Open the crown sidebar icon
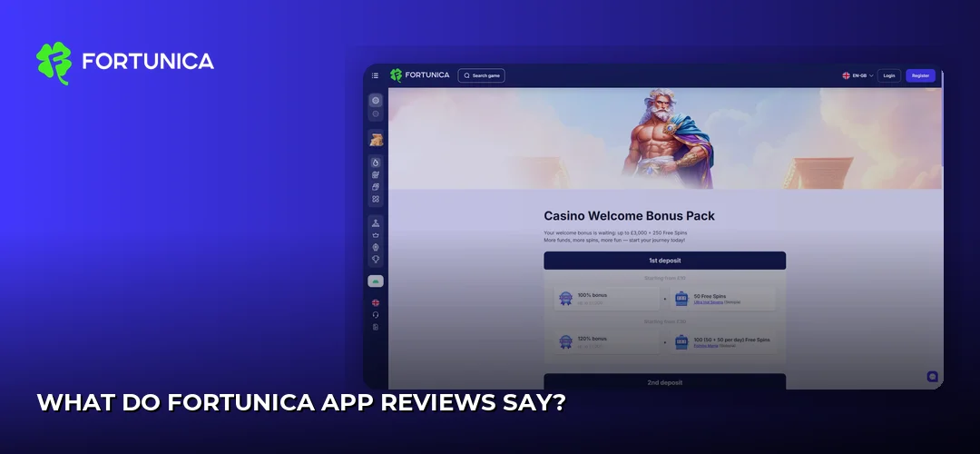The image size is (980, 454). (376, 235)
